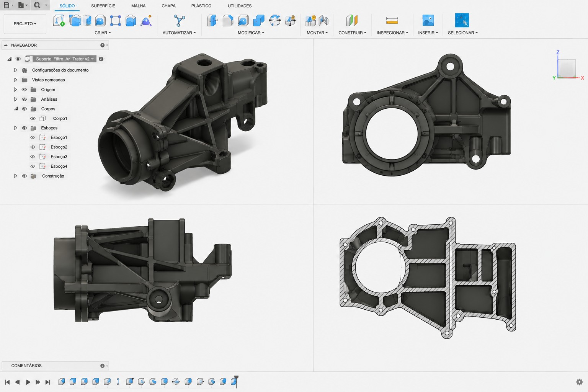Switch to the SUPERFÍCIE tab
The height and width of the screenshot is (392, 588).
click(103, 6)
